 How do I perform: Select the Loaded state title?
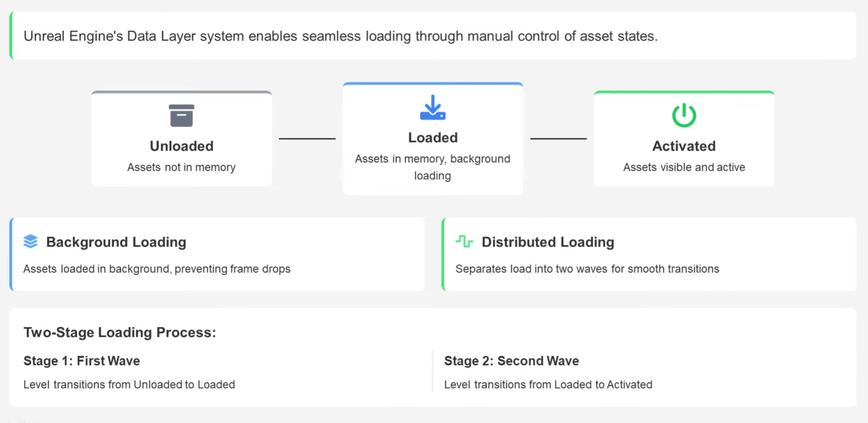click(432, 138)
